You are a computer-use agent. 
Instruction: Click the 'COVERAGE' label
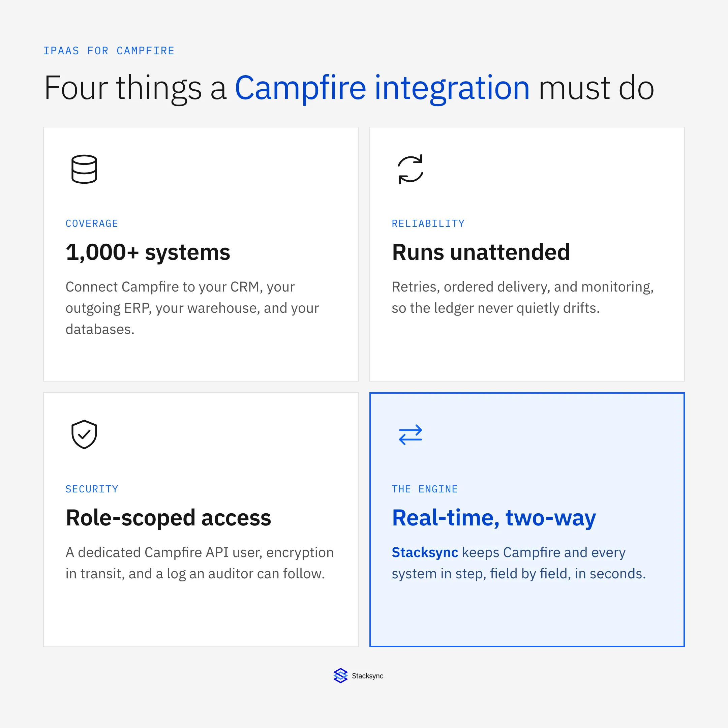pos(92,223)
